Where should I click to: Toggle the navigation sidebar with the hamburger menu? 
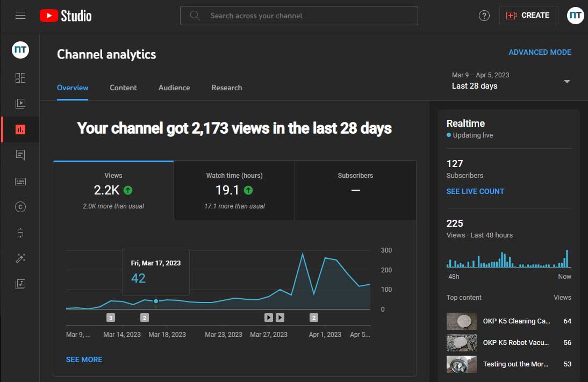20,15
